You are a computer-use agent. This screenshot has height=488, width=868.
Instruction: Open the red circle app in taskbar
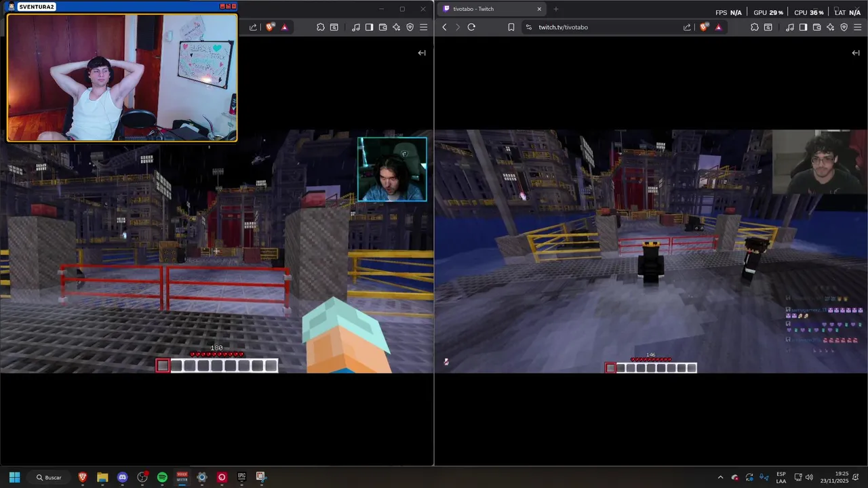click(x=222, y=477)
